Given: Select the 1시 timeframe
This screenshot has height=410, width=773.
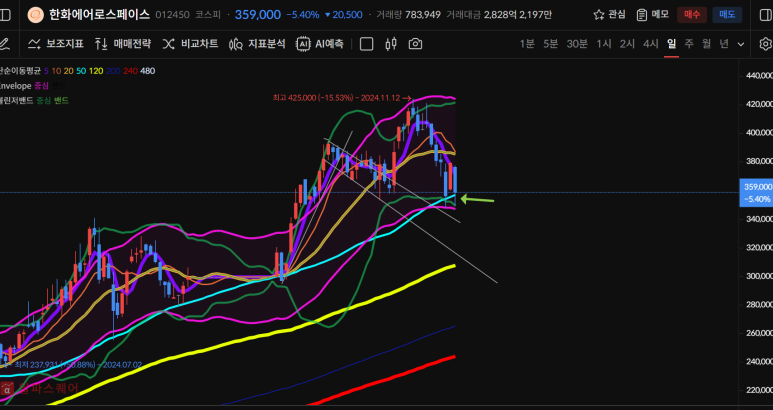Looking at the screenshot, I should [604, 44].
